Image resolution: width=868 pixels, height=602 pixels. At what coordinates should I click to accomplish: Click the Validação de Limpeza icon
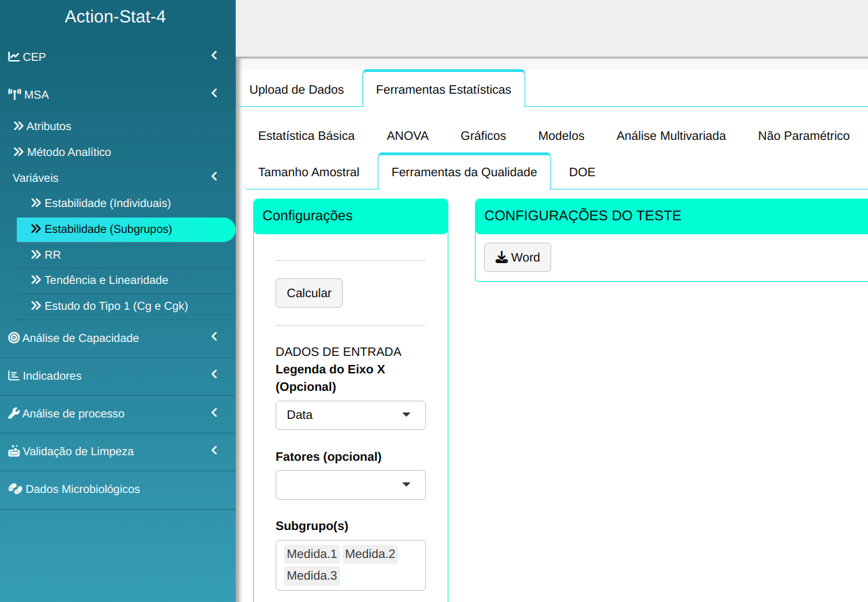tap(14, 451)
